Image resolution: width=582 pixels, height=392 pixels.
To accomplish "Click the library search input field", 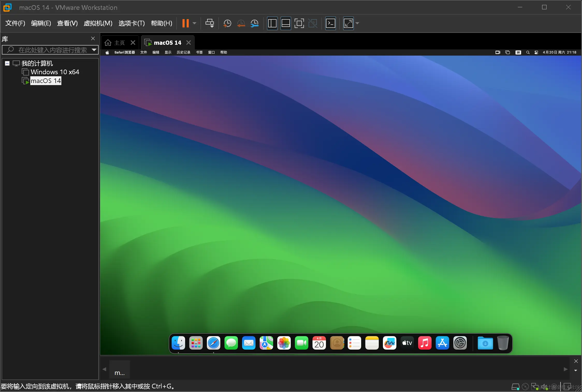I will point(52,50).
